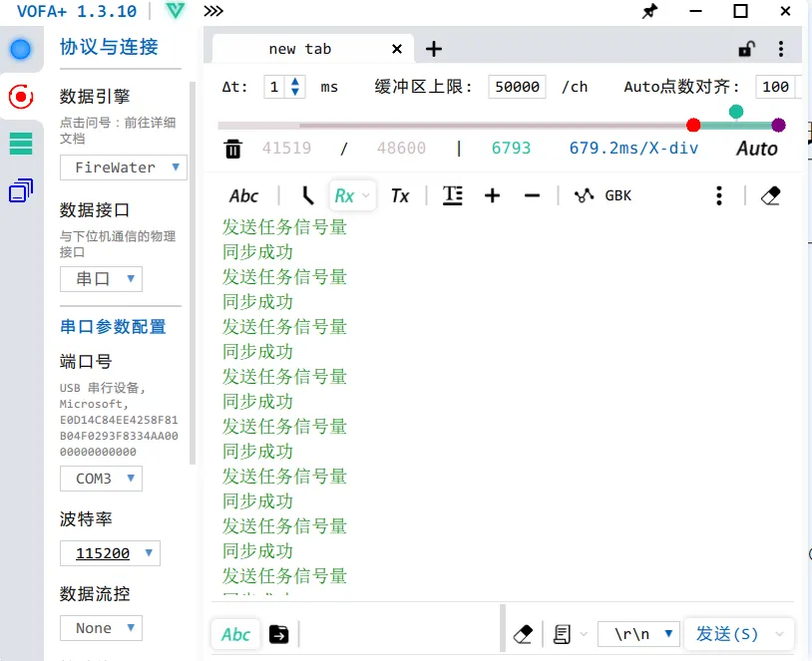The width and height of the screenshot is (812, 661).
Task: Click the trash icon to clear buffer
Action: click(x=233, y=148)
